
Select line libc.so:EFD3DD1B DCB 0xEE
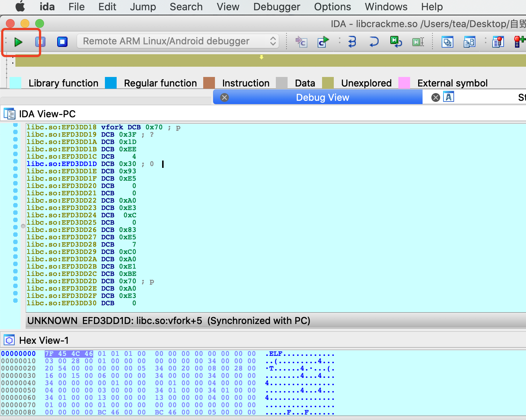[81, 149]
